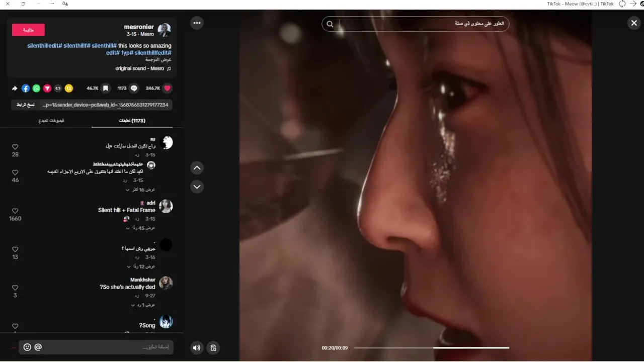This screenshot has height=362, width=644.
Task: Like adri's comment with 1660 likes
Action: pos(15,211)
